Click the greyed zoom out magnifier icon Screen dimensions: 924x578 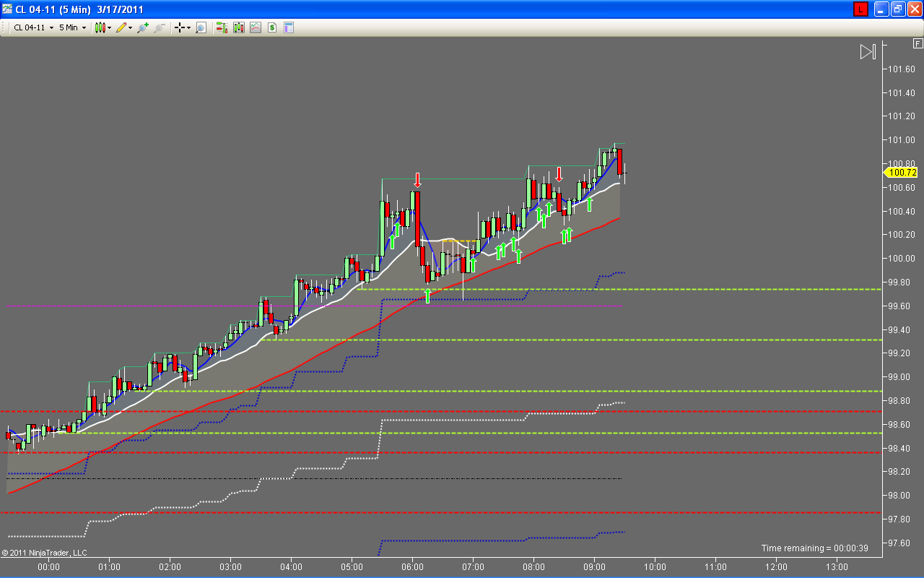point(160,27)
